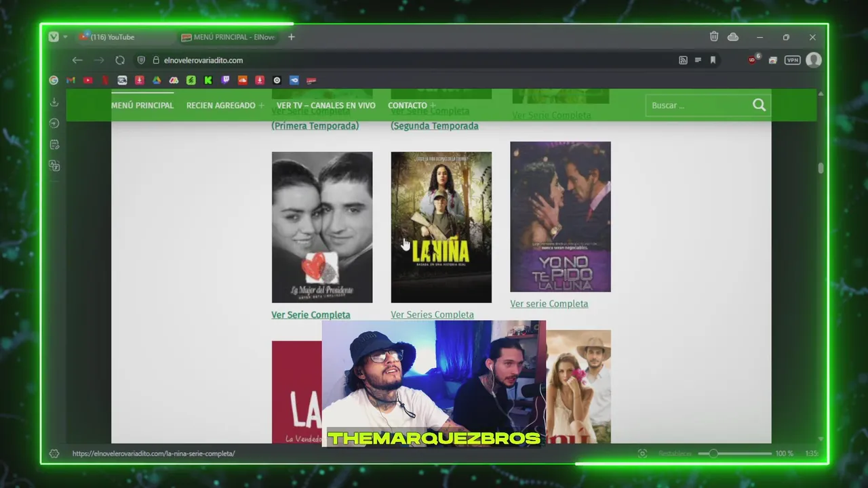
Task: Expand the RECIEN AGREGADO plus indicator
Action: tap(261, 106)
